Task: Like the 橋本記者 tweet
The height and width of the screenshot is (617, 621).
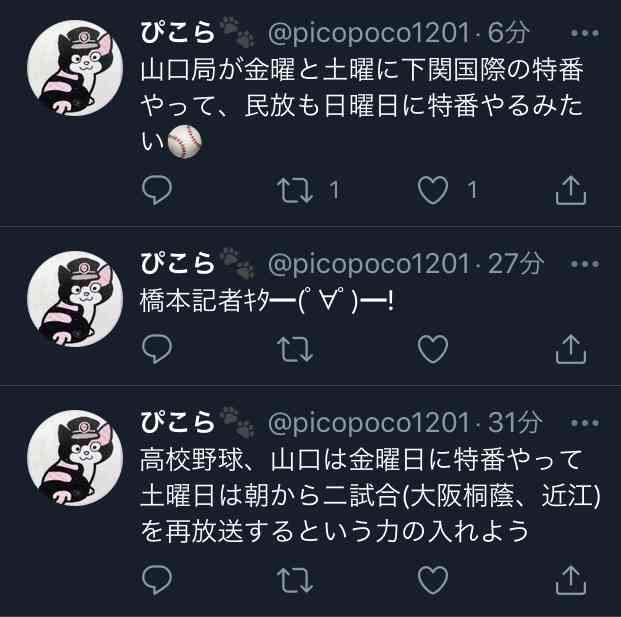Action: pyautogui.click(x=432, y=349)
